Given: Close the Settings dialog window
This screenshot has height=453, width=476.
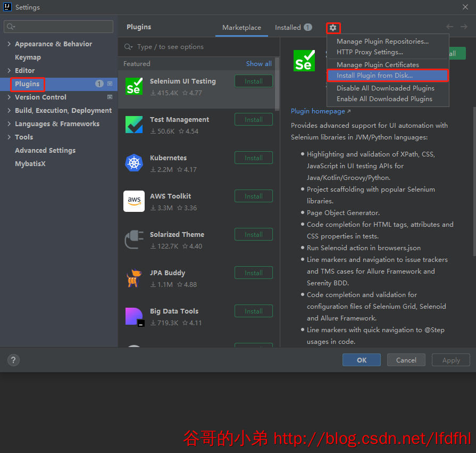Looking at the screenshot, I should (465, 7).
